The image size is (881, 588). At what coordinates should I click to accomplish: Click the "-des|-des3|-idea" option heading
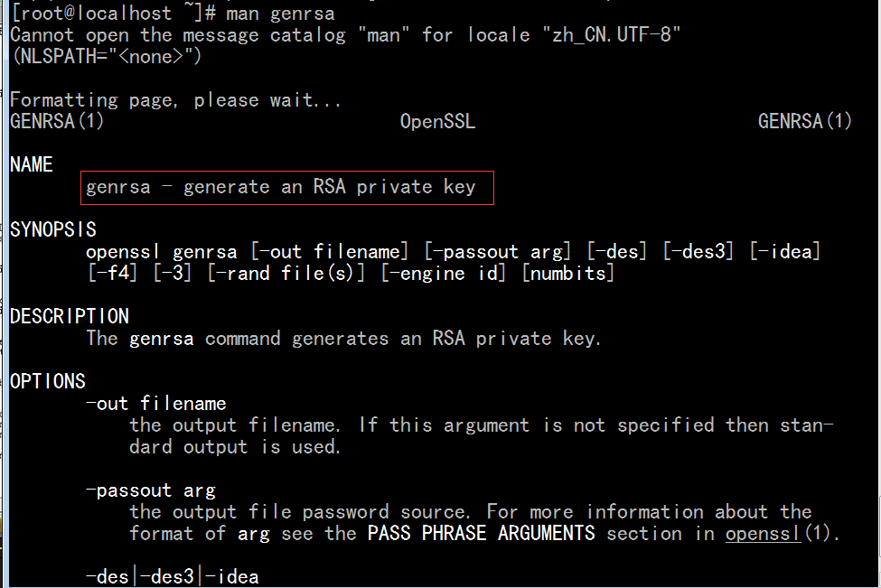click(x=173, y=577)
